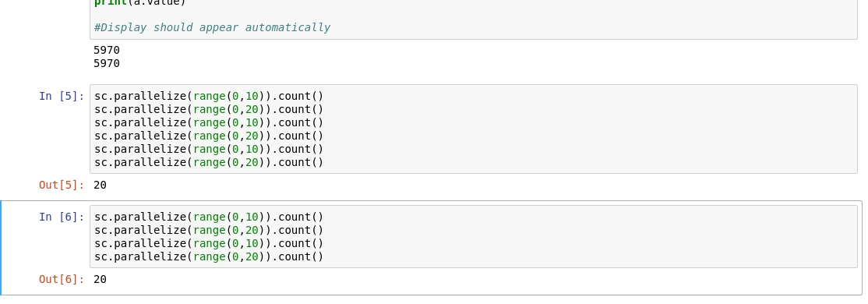The width and height of the screenshot is (868, 304).
Task: Place cursor in first line of cell In [5]
Action: pos(209,97)
